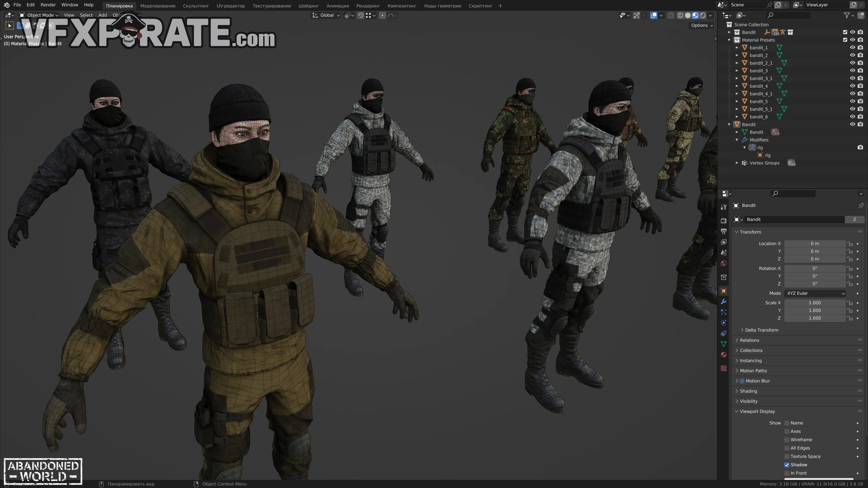
Task: Toggle viewport gizmos display
Action: click(x=636, y=16)
